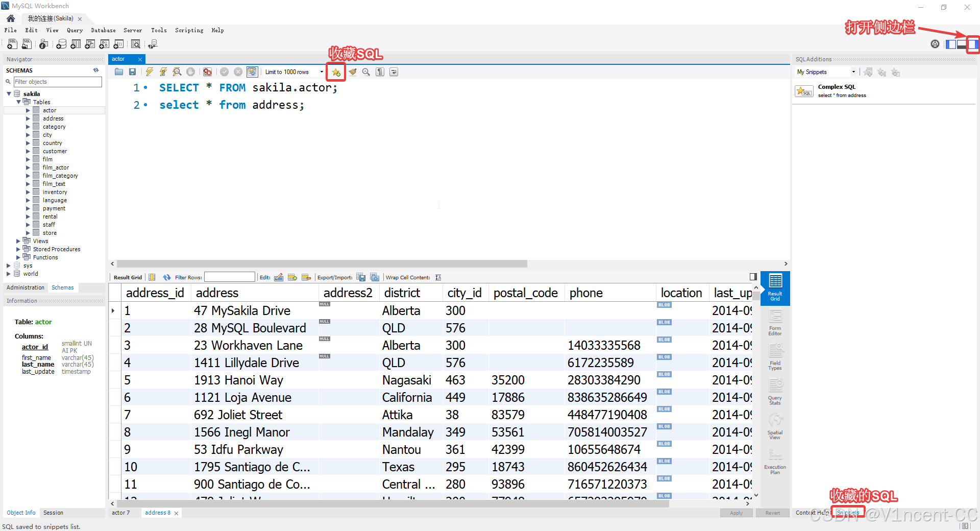Open the Database menu
The image size is (980, 531).
(x=103, y=31)
